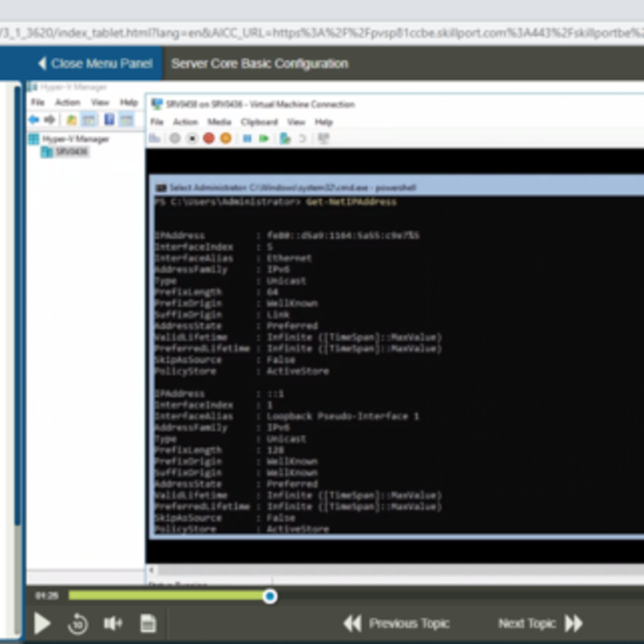The height and width of the screenshot is (644, 644).
Task: Click the Turn Off icon in VM toolbar
Action: [x=192, y=138]
